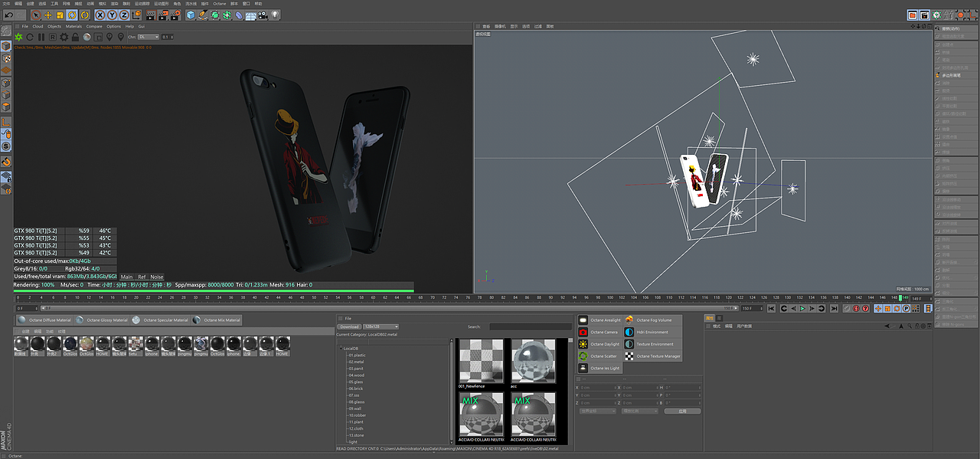Viewport: 980px width, 459px height.
Task: Open Octane Objects menu
Action: [x=54, y=26]
